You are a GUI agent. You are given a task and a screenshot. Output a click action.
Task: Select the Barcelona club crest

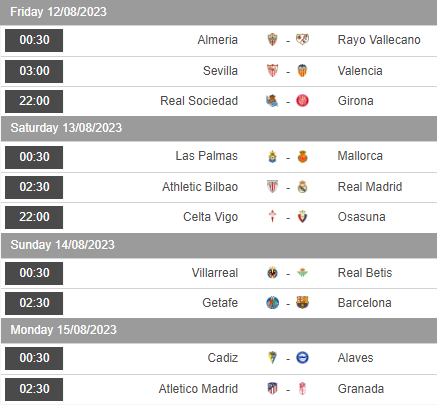pos(302,303)
